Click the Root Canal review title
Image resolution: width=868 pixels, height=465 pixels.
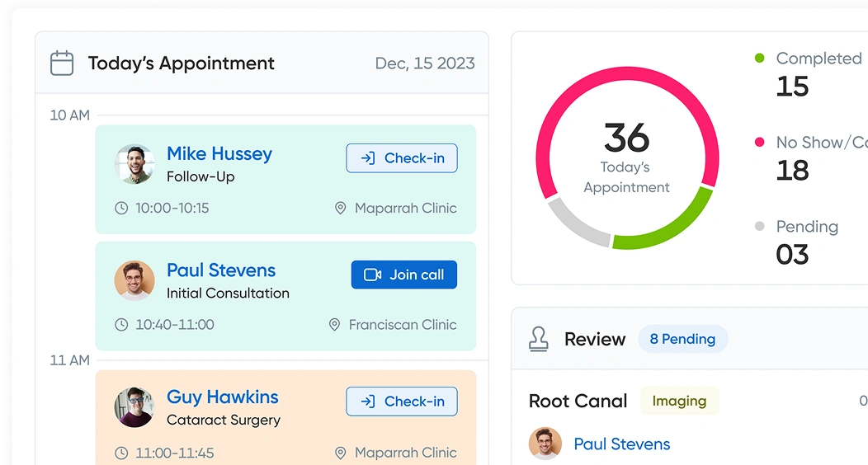point(578,401)
